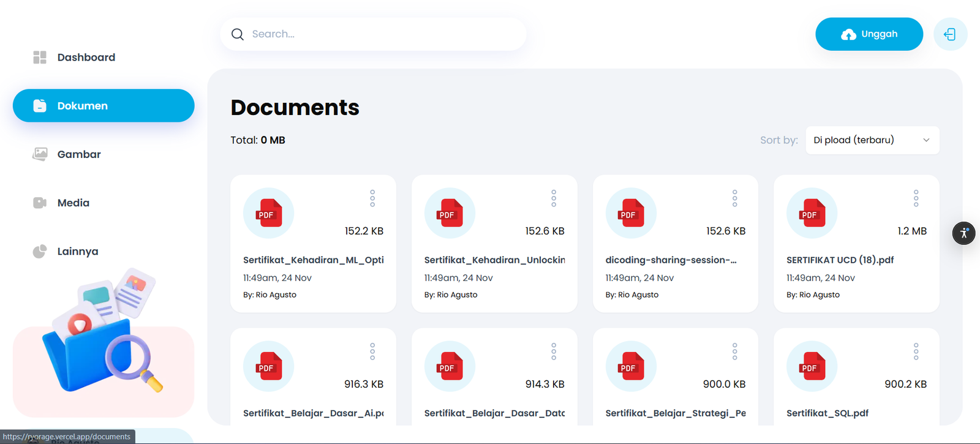Viewport: 980px width, 444px height.
Task: Click the search magnifier icon
Action: point(238,34)
